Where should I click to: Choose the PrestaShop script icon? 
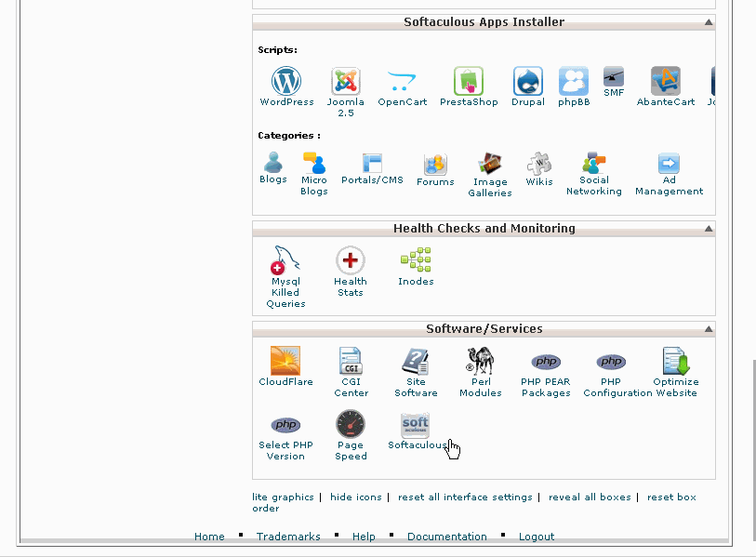pyautogui.click(x=468, y=81)
